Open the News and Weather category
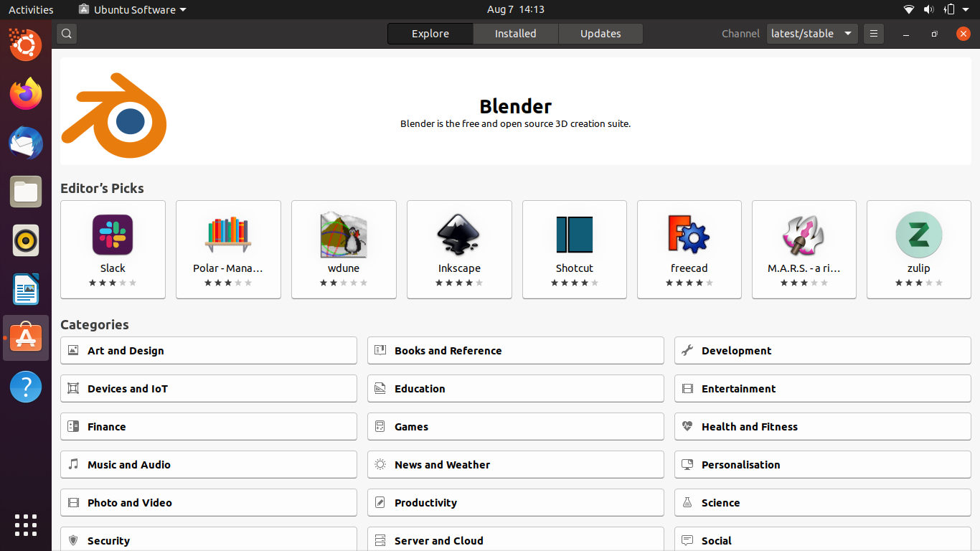 click(x=516, y=464)
